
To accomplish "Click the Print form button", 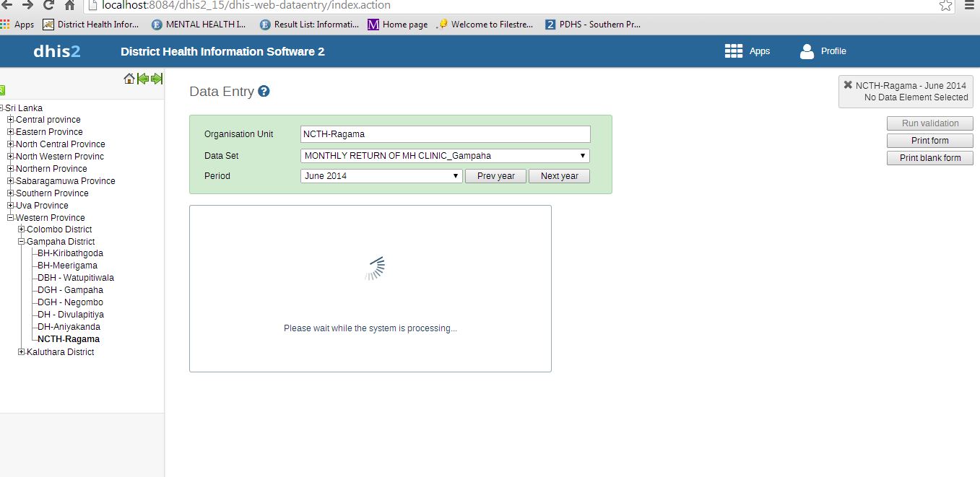I will coord(930,141).
